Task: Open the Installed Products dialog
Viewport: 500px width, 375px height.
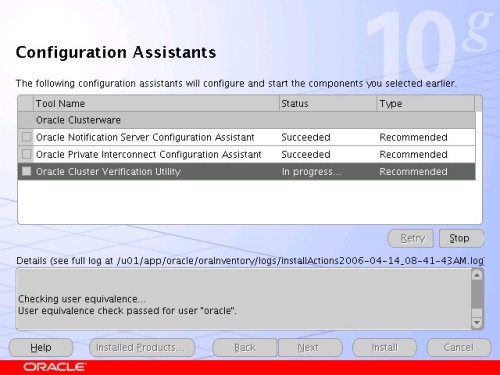Action: click(x=142, y=348)
